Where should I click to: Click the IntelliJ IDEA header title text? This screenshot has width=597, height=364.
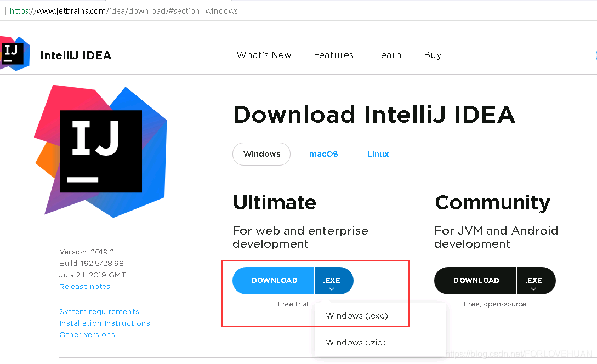(x=76, y=55)
